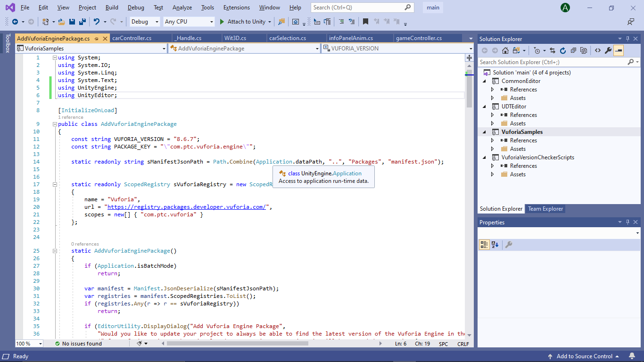Click Switch Views icon in Solution Explorer

[516, 50]
